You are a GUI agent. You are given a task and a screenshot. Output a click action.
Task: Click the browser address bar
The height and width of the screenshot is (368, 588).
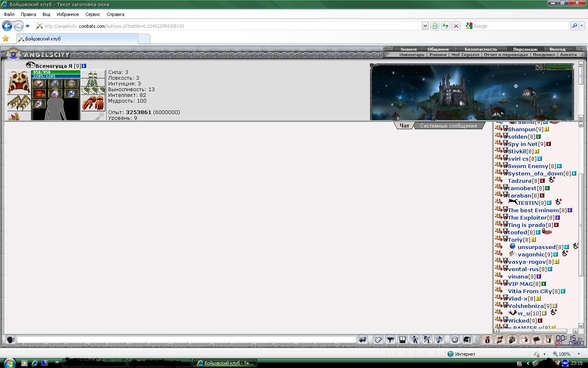(x=228, y=26)
